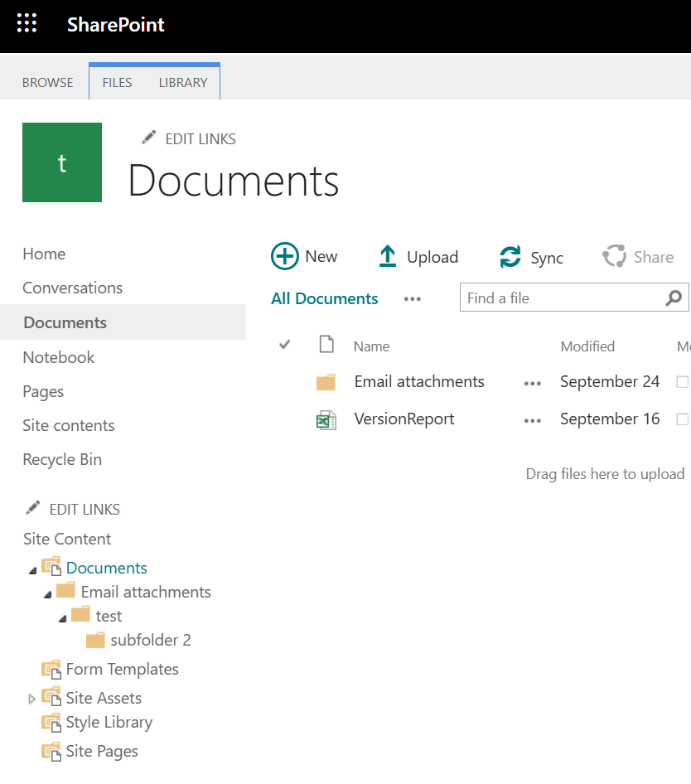Open Pages in the left navigation
The image size is (691, 784).
(x=43, y=391)
